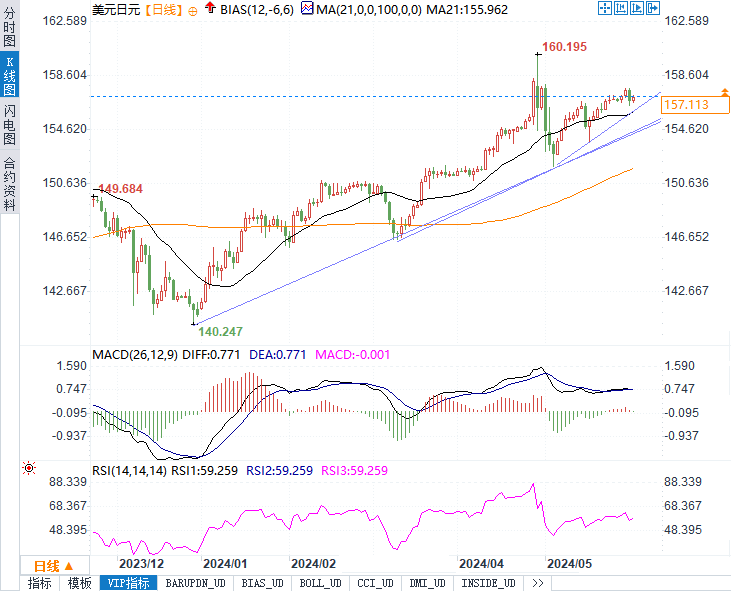Viewport: 731px width, 591px height.
Task: Open the 分时图 intraday chart tab
Action: point(9,27)
